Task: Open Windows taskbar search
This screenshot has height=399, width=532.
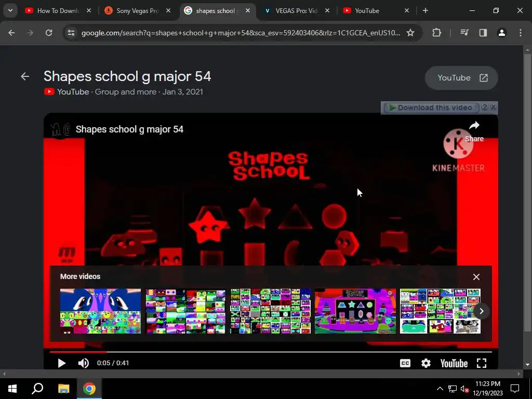Action: pos(37,389)
